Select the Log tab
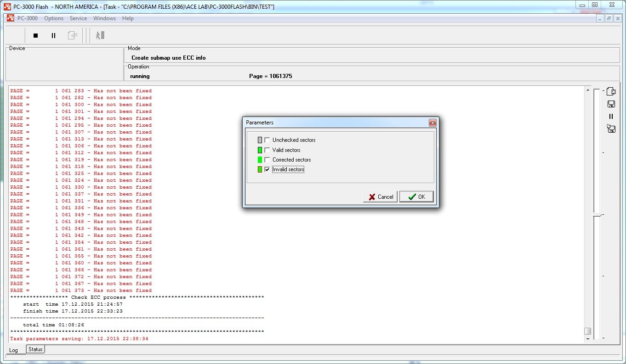Viewport: 626px width, 364px height. pyautogui.click(x=14, y=350)
